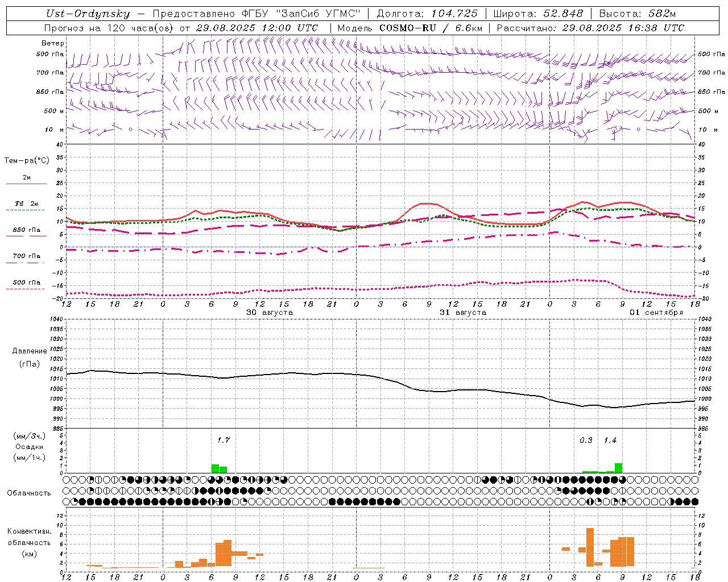This screenshot has height=582, width=728.
Task: Click the Облачность cloudiness label
Action: [29, 493]
